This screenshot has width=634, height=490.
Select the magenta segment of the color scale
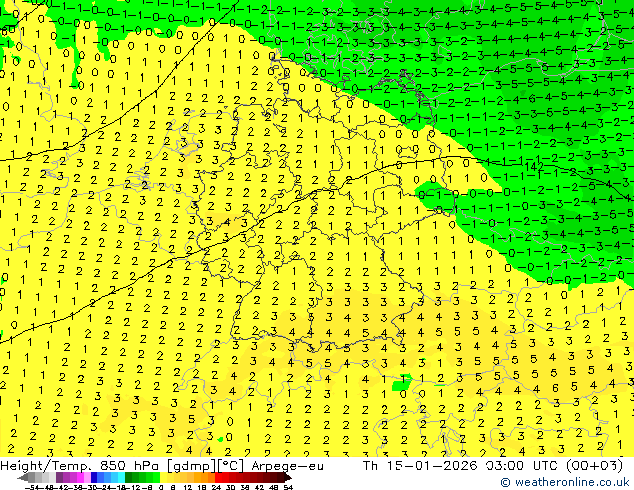point(80,478)
